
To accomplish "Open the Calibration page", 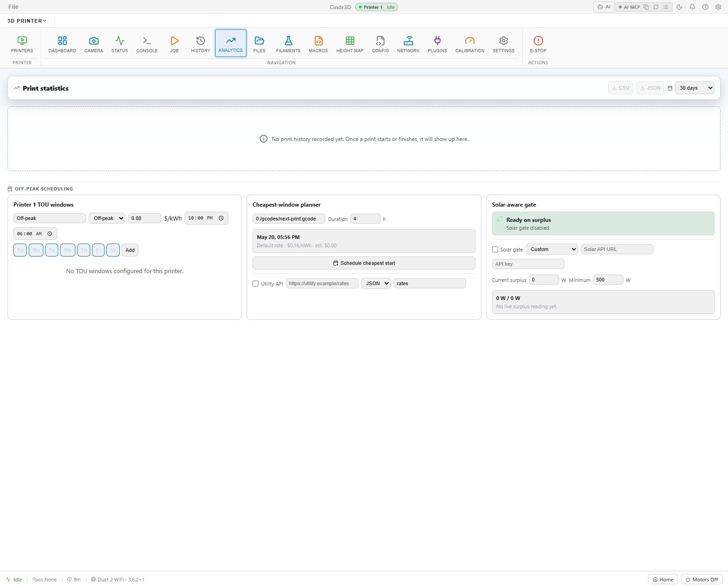I will pyautogui.click(x=469, y=44).
